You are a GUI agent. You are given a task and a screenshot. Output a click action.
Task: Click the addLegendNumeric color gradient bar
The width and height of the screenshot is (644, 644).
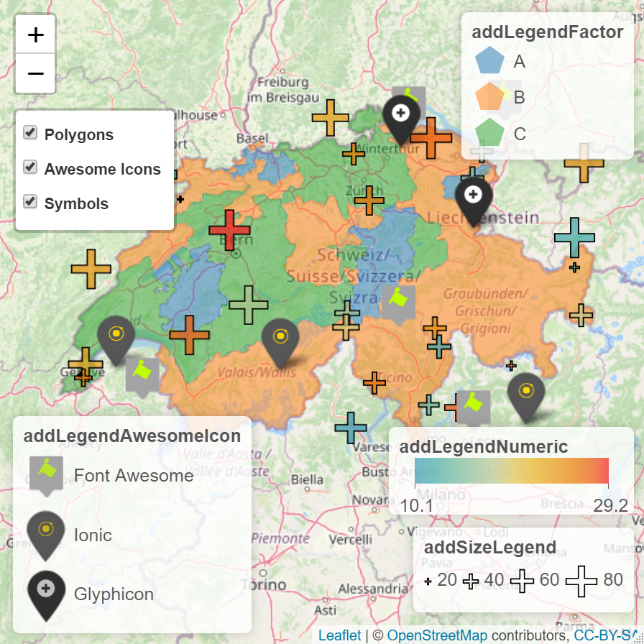tap(511, 473)
